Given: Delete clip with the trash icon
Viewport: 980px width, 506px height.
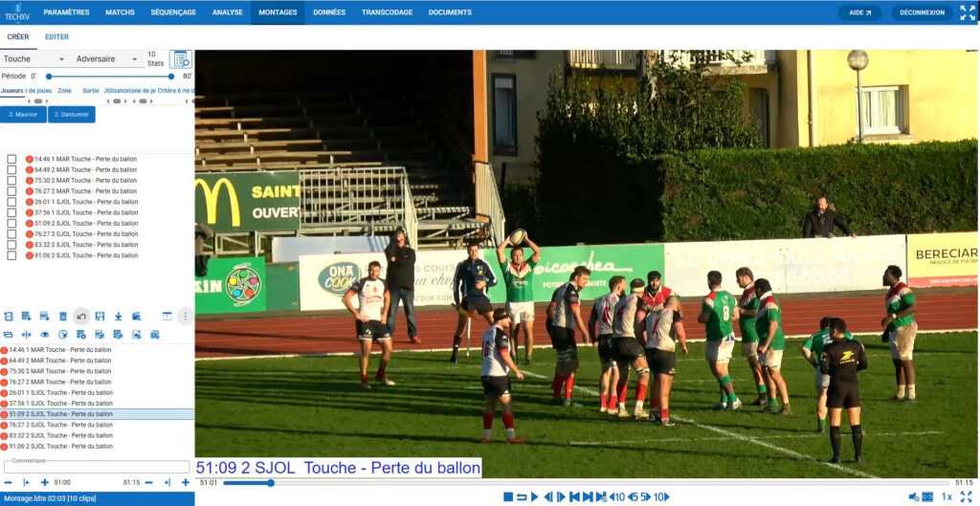Looking at the screenshot, I should (x=63, y=316).
